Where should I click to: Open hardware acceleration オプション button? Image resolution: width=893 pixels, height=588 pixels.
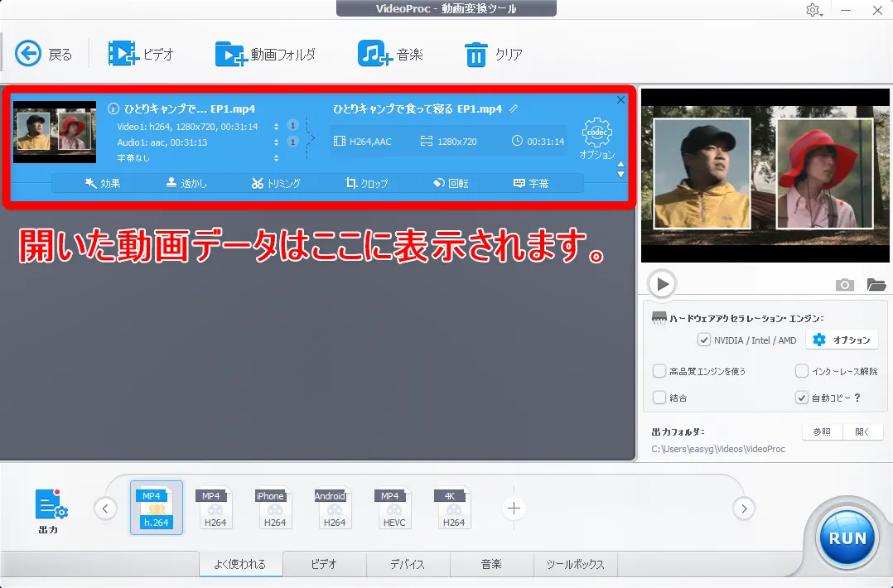[842, 340]
